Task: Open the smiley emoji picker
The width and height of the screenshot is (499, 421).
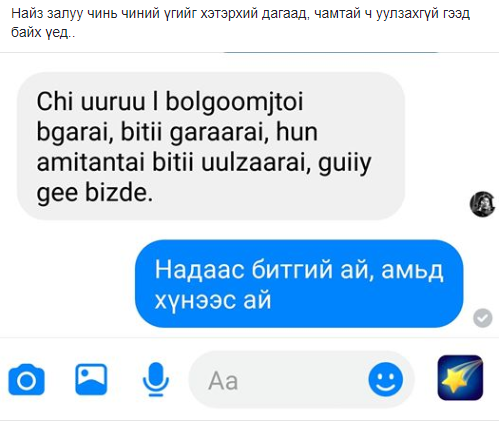Action: 386,379
